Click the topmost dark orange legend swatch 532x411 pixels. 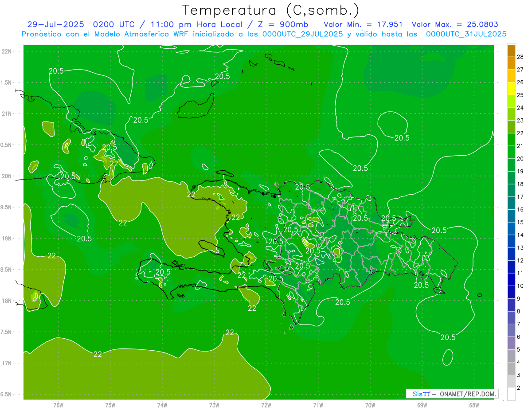click(511, 51)
